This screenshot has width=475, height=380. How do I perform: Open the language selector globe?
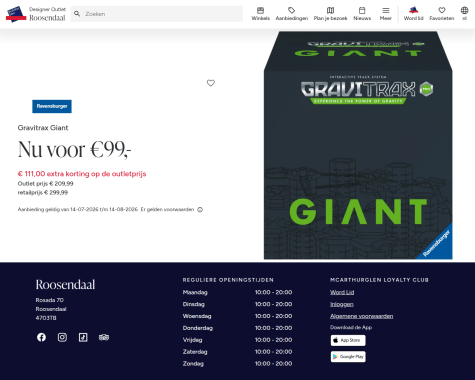[x=464, y=14]
